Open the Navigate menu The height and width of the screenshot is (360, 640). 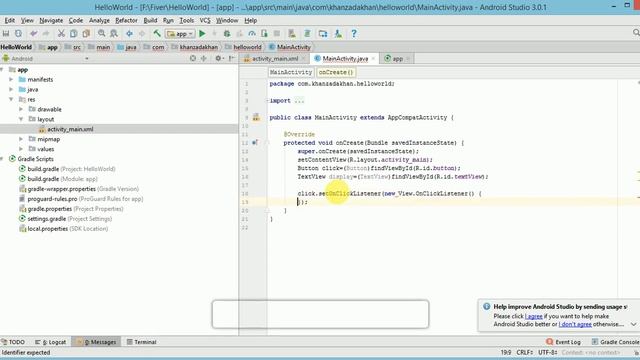(x=51, y=20)
